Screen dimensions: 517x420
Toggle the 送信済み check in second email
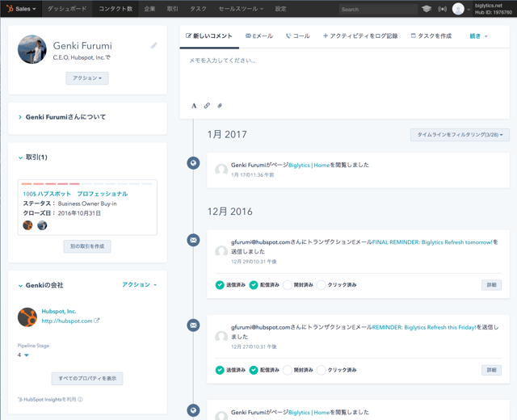pos(220,370)
